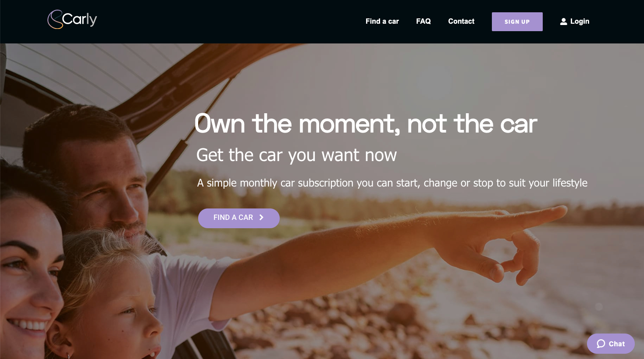Click the Carly swirl logo icon
The height and width of the screenshot is (359, 644).
tap(55, 19)
